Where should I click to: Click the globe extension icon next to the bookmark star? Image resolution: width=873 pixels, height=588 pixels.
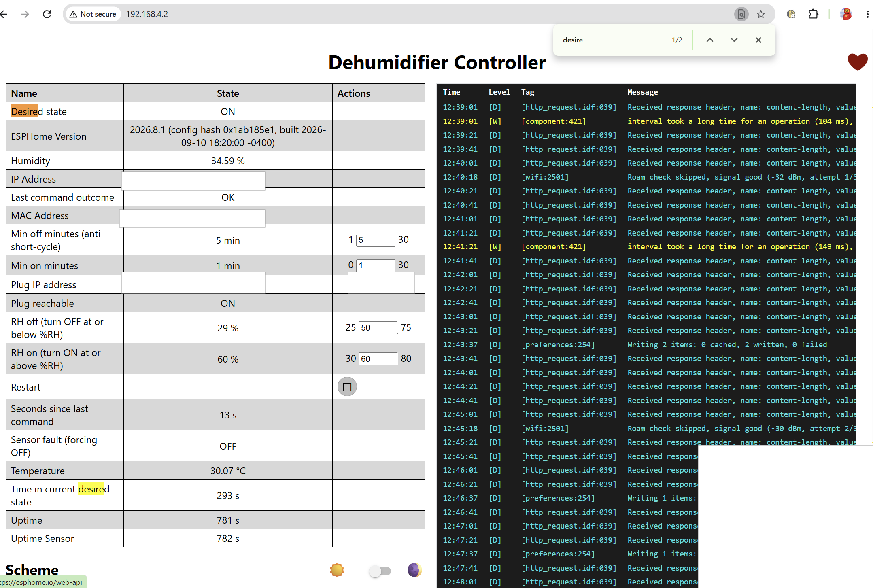click(x=791, y=14)
